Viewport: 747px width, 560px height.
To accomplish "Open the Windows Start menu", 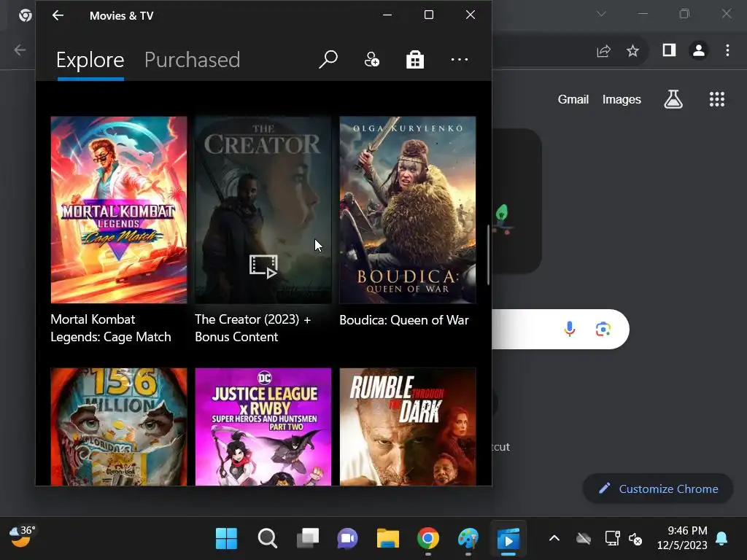I will pyautogui.click(x=226, y=539).
